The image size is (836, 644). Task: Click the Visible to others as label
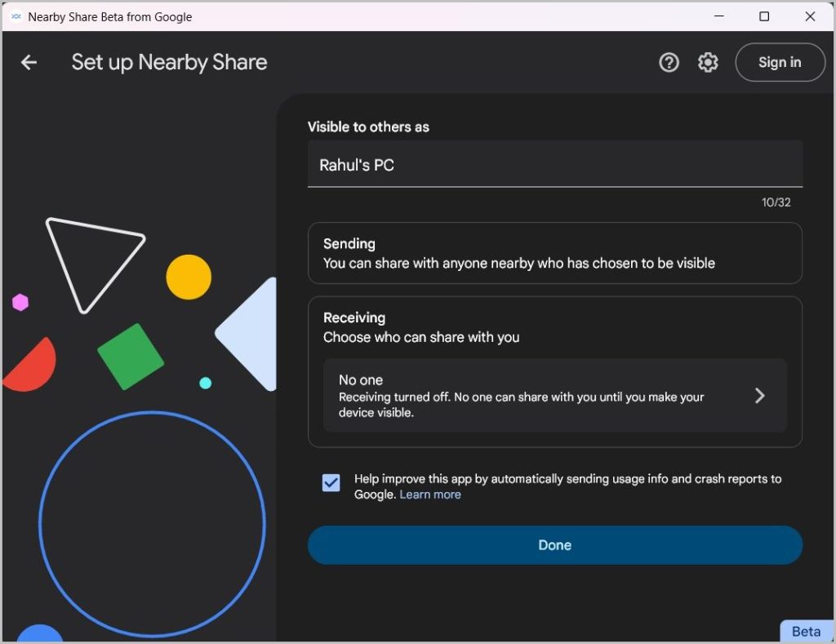tap(368, 127)
